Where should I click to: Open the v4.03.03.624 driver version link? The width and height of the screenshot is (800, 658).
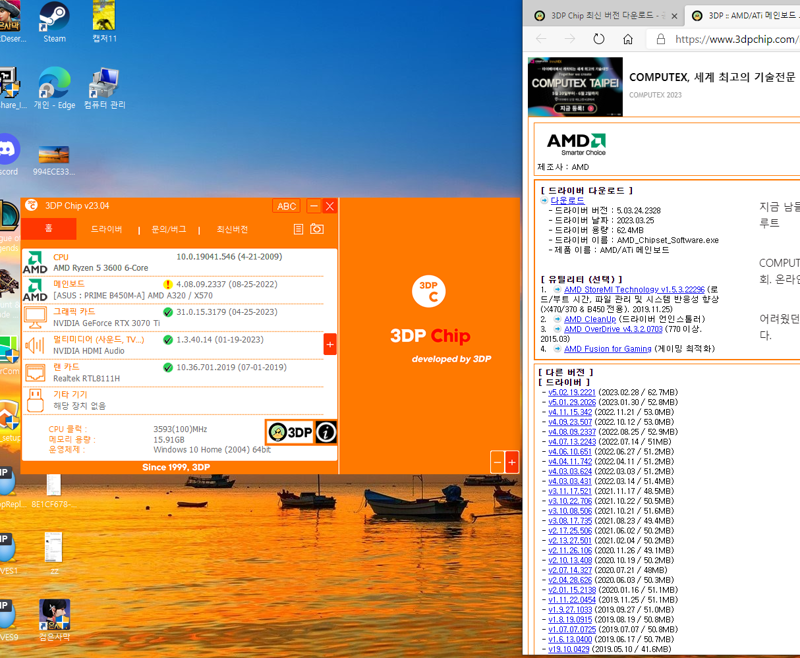point(570,471)
